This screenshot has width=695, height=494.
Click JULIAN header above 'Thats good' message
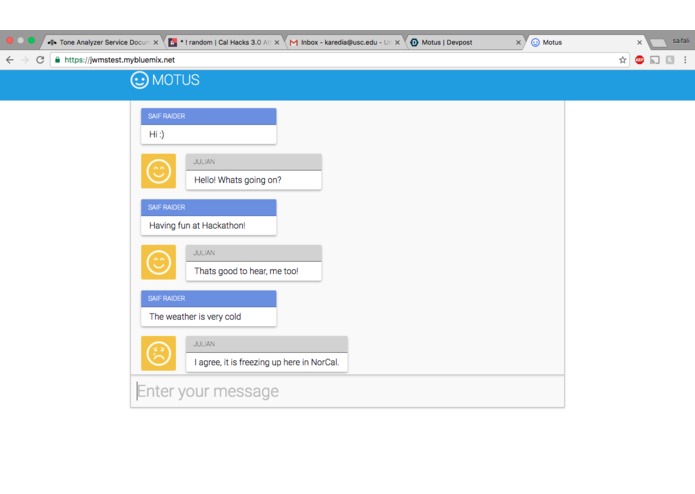[x=254, y=253]
